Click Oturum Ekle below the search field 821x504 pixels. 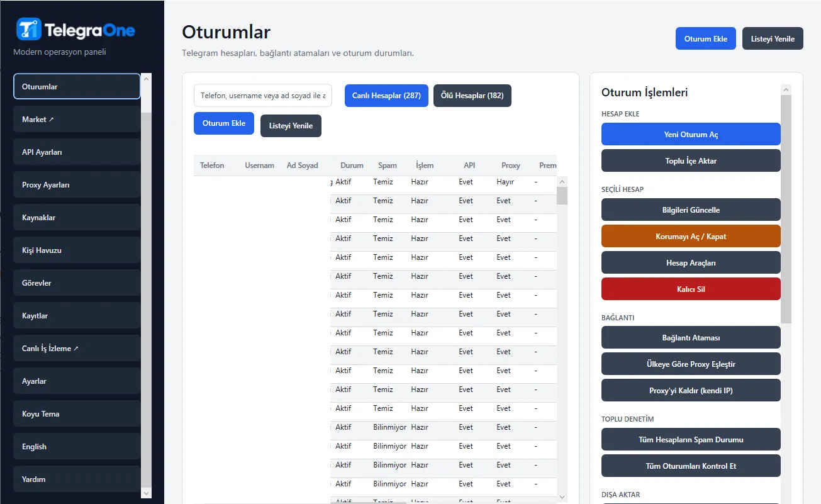pyautogui.click(x=224, y=123)
